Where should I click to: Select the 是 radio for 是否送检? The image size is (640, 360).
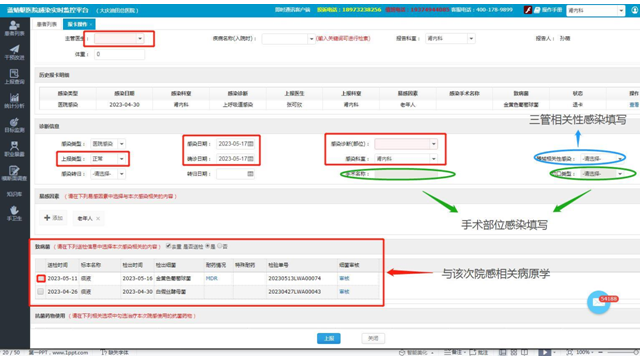pyautogui.click(x=208, y=246)
